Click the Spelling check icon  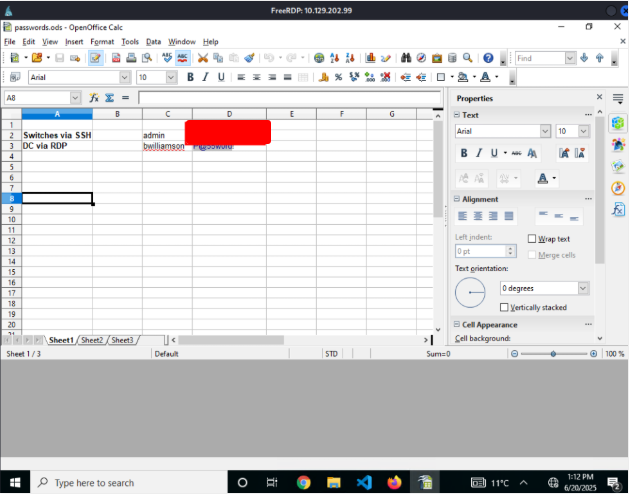pos(167,58)
